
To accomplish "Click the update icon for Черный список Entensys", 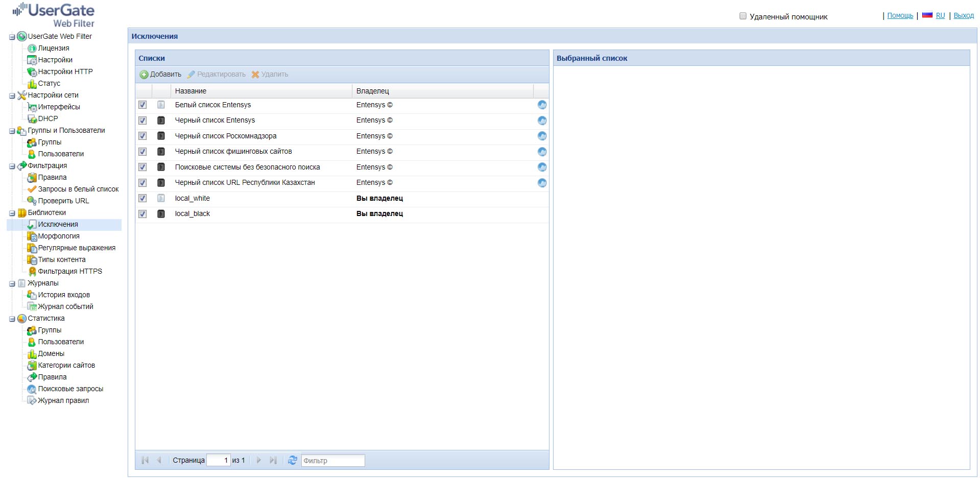I will [542, 121].
